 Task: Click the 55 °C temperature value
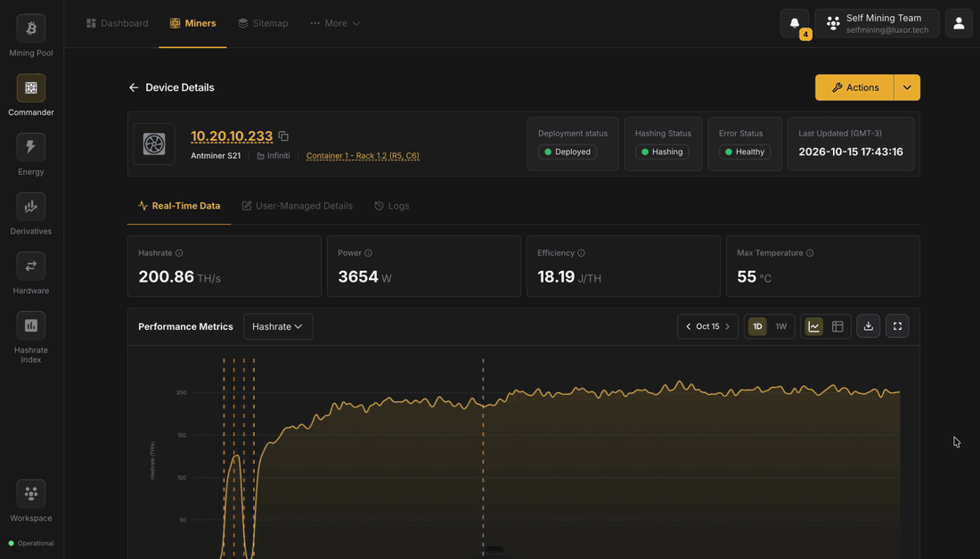[x=754, y=277]
